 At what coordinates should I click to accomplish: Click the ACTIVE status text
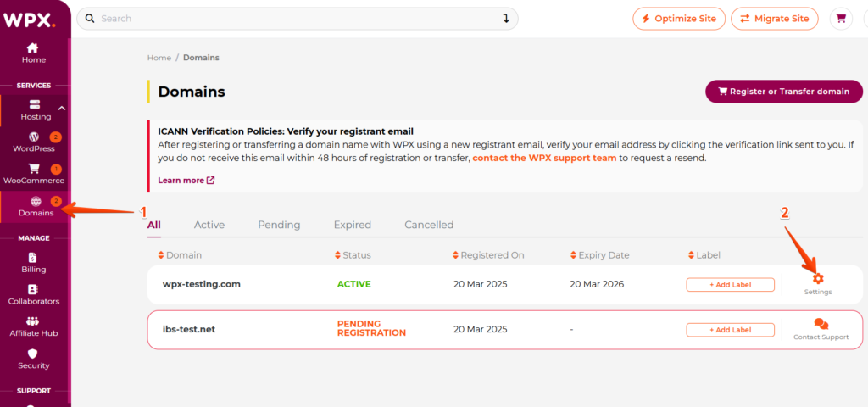353,284
